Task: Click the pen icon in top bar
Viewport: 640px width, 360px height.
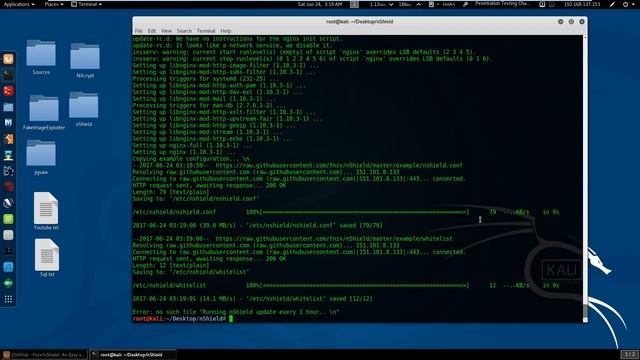Action: point(612,4)
